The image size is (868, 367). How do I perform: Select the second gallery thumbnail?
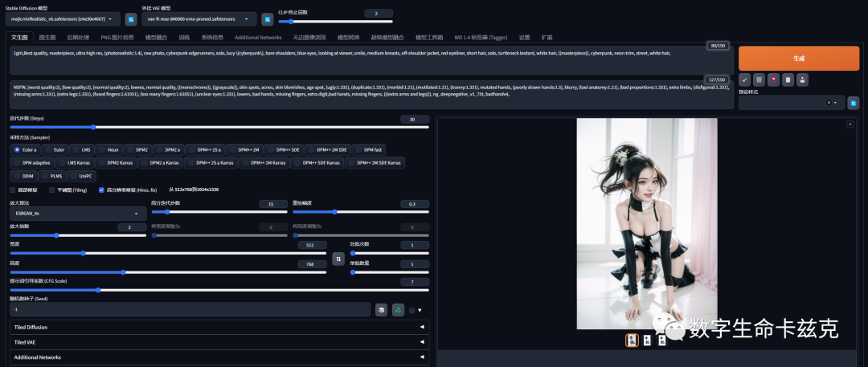point(647,340)
